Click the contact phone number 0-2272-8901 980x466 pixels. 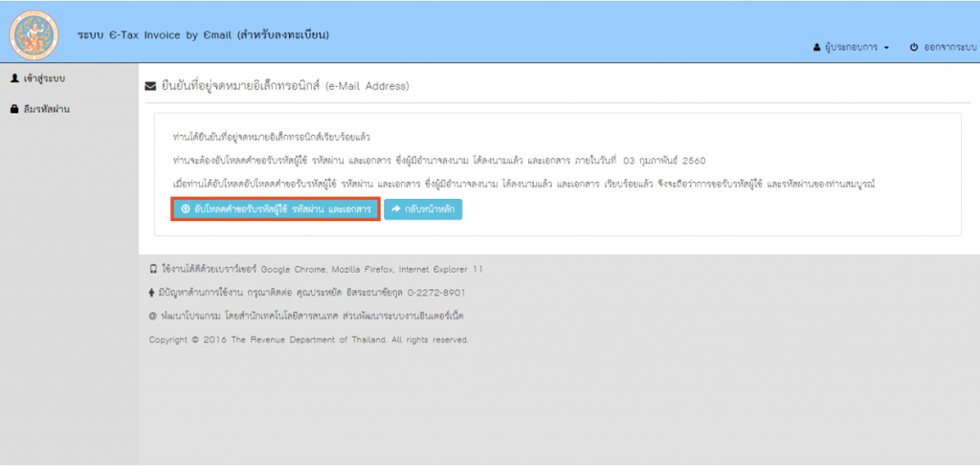click(435, 293)
